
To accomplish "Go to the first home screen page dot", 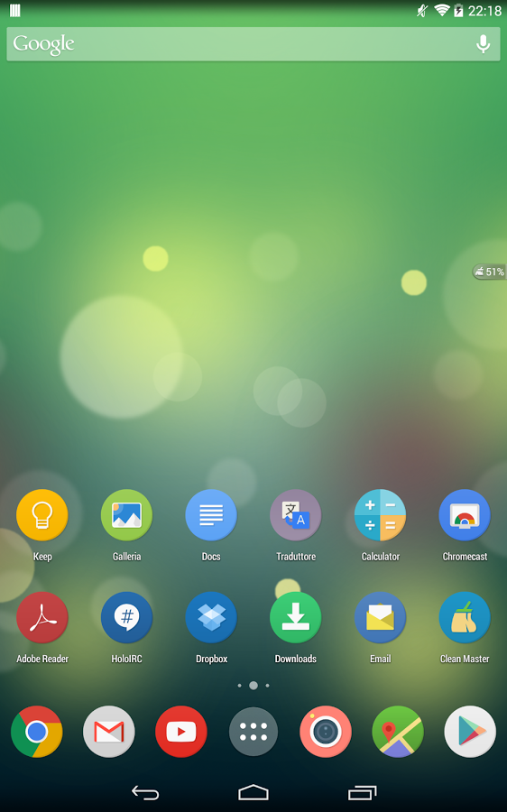I will (239, 686).
